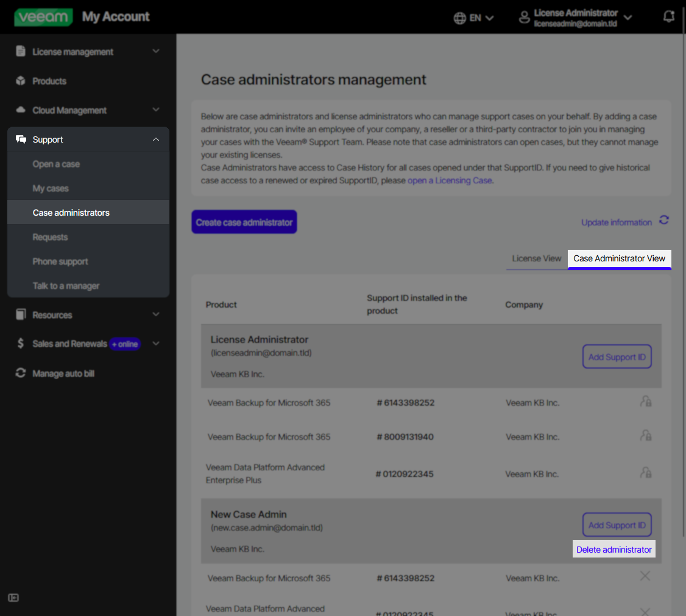Click the lock icon on the first Support ID row
Viewport: 686px width, 616px height.
pyautogui.click(x=646, y=401)
